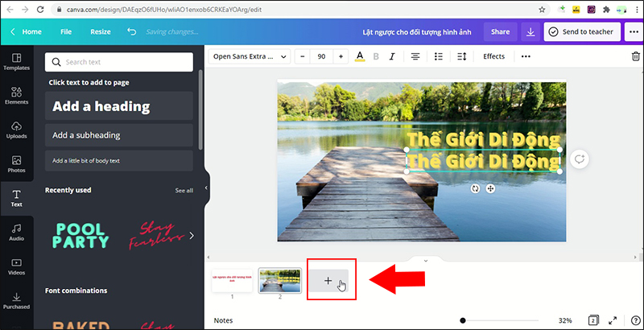
Task: Click See all recently used
Action: click(184, 191)
